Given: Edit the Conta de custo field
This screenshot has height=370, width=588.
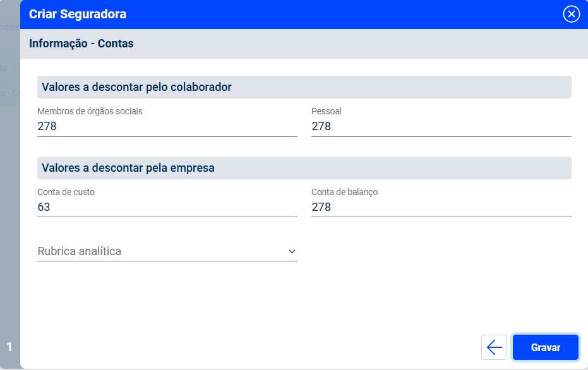Looking at the screenshot, I should [167, 207].
